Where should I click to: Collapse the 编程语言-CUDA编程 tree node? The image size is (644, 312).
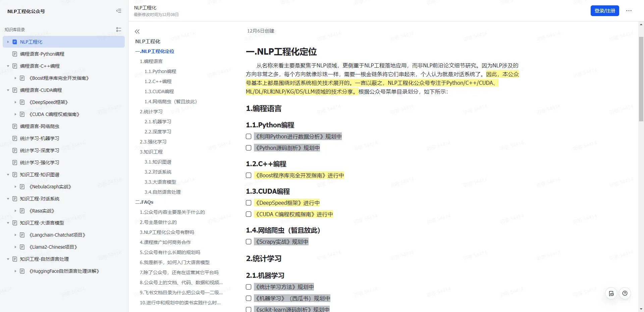(8, 90)
